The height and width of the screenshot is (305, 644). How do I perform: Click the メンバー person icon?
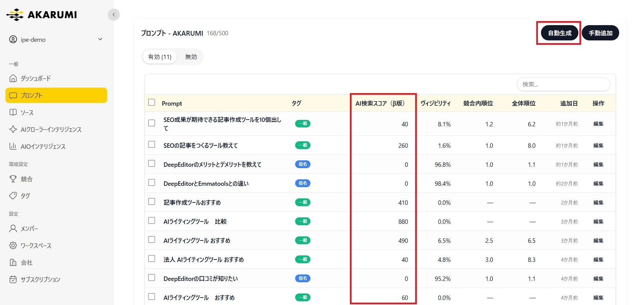[x=13, y=229]
